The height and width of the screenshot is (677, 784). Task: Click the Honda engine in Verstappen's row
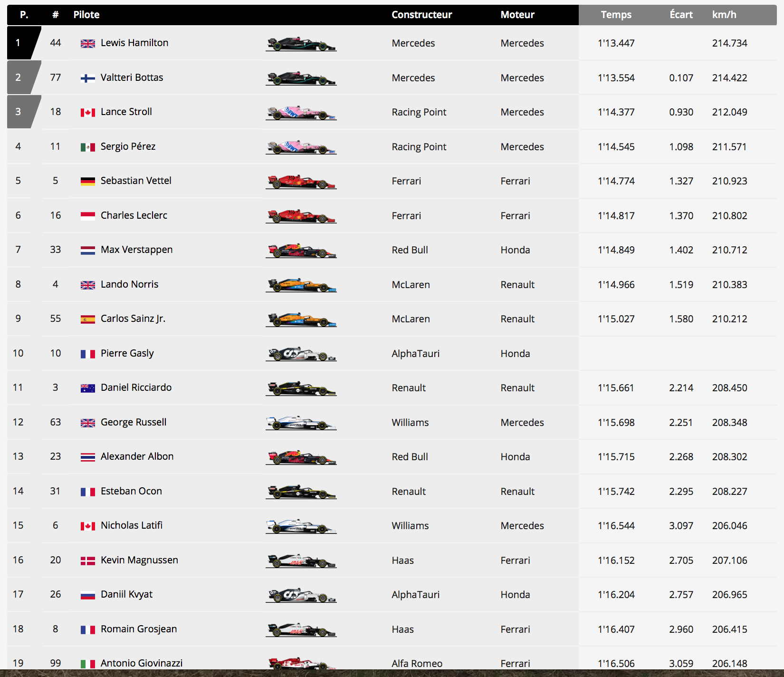515,250
